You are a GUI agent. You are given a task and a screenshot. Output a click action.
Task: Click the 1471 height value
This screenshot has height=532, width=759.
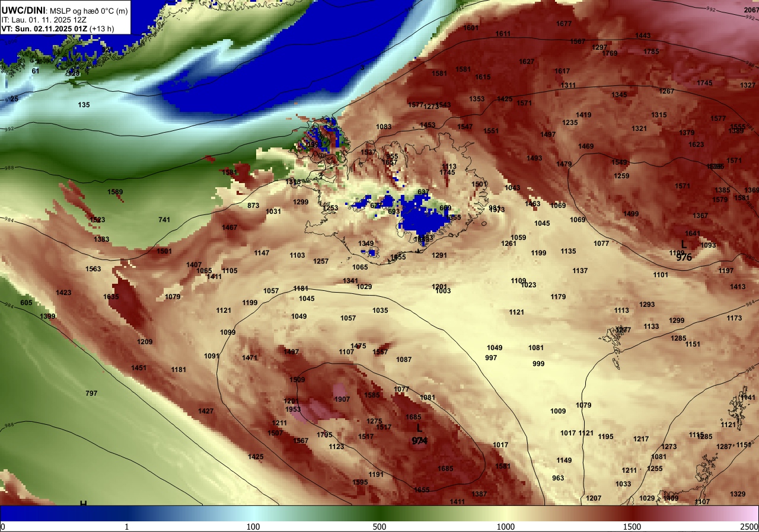(x=250, y=358)
